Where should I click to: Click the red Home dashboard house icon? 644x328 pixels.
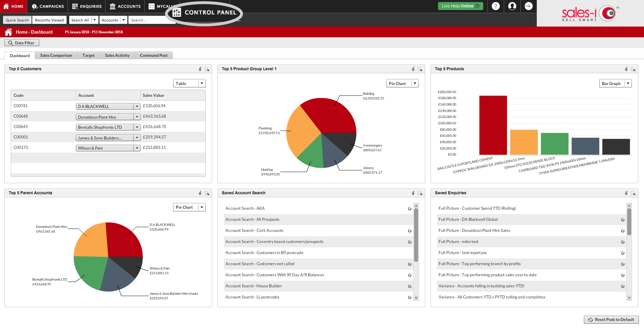(x=8, y=32)
